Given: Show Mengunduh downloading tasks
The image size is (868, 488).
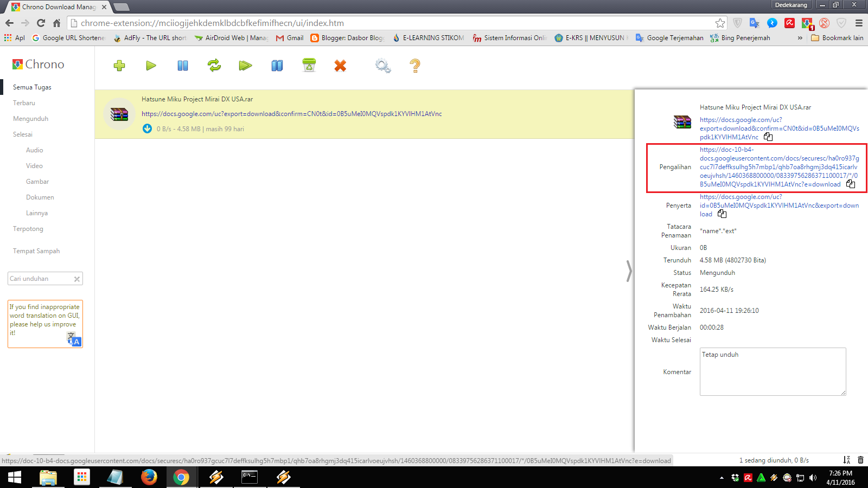Looking at the screenshot, I should [30, 118].
